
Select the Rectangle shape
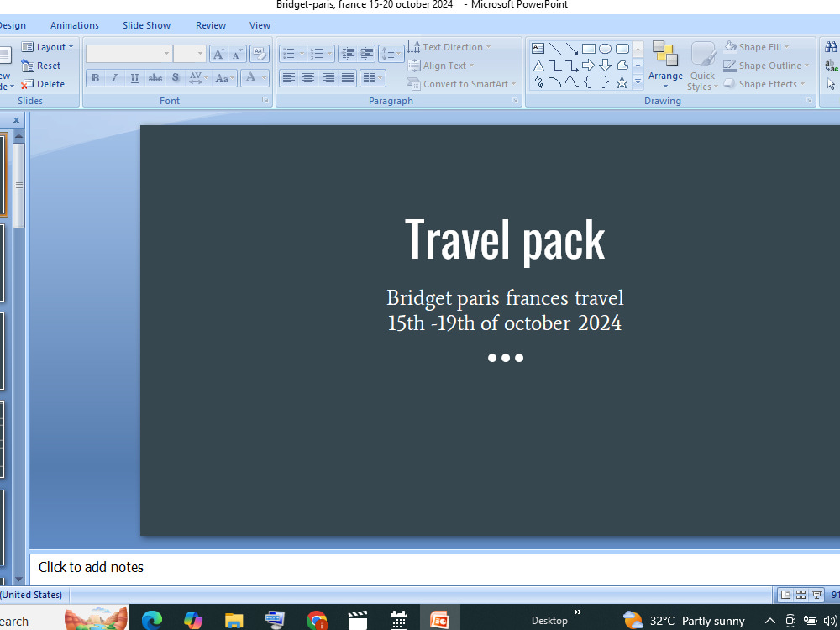[588, 49]
